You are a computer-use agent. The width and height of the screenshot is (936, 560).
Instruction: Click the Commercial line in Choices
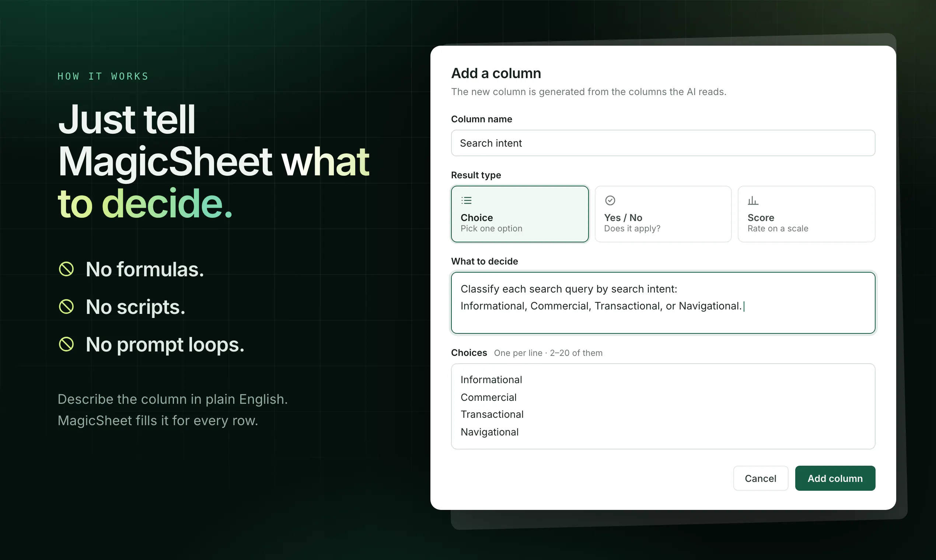click(x=489, y=398)
